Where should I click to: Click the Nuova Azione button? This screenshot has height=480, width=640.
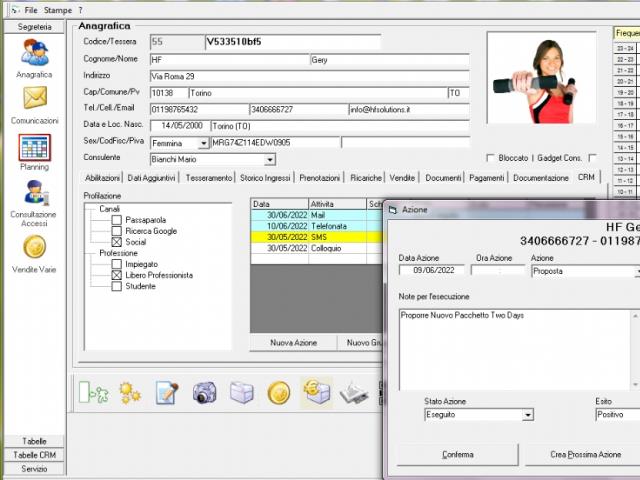pyautogui.click(x=293, y=342)
